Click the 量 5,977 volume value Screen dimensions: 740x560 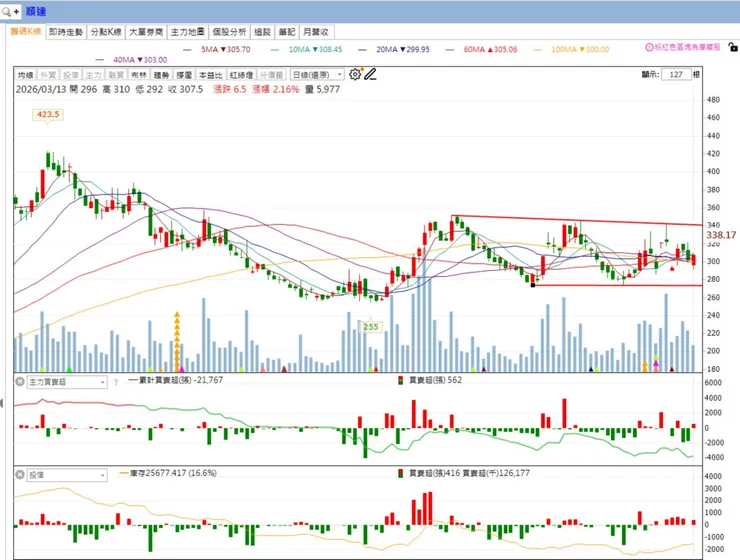point(322,90)
